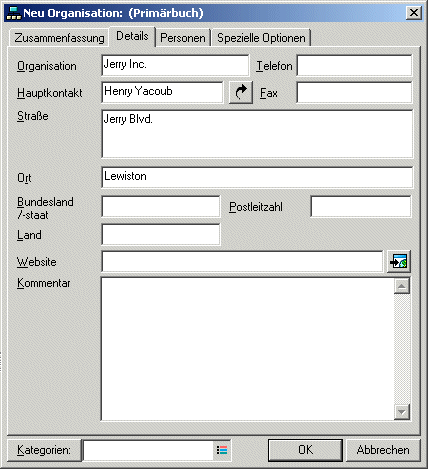Screen dimensions: 428x469
Task: Switch to the Zusammenfassung tab
Action: (59, 38)
